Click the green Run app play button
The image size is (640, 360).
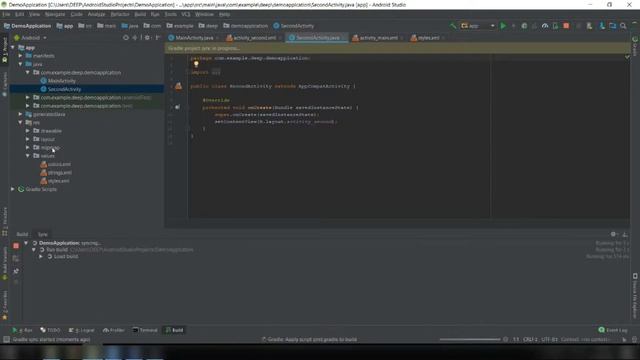tap(503, 26)
